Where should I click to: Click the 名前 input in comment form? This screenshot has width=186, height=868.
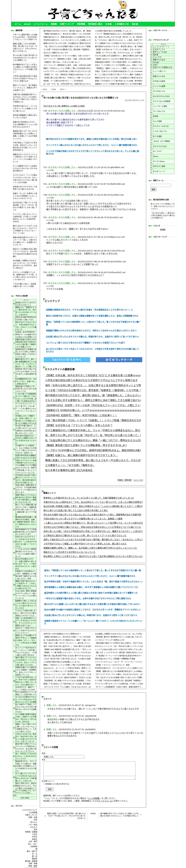[x=63, y=756]
